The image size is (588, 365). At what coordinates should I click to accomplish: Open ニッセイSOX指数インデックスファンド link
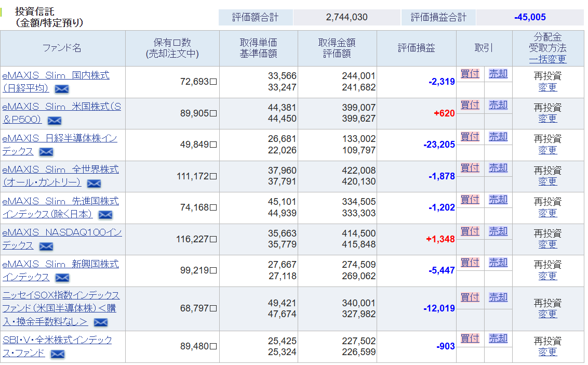61,308
